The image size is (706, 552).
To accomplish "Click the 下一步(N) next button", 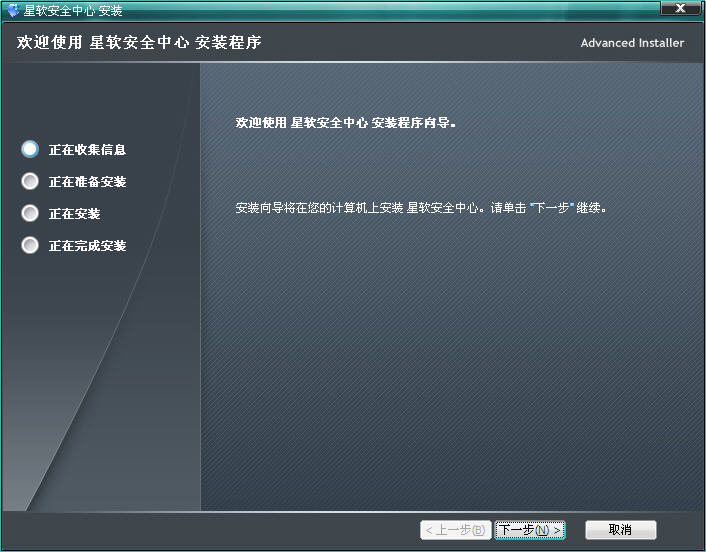I will pyautogui.click(x=530, y=530).
